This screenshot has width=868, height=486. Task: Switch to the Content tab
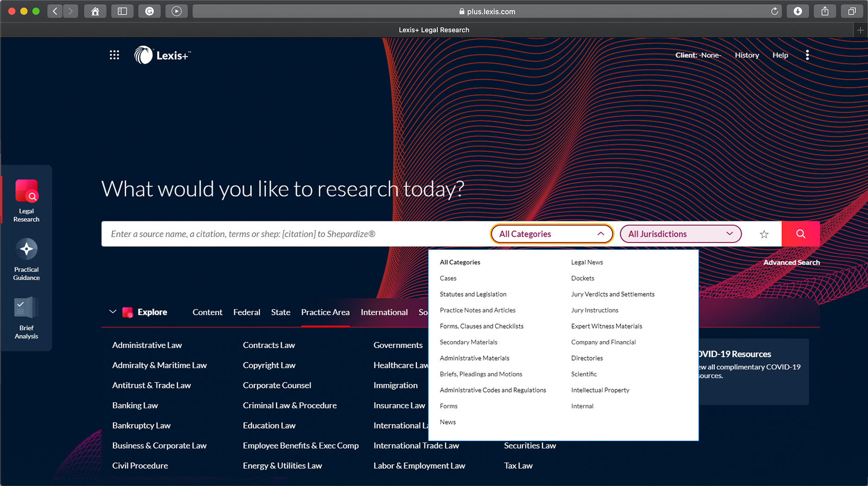(208, 312)
